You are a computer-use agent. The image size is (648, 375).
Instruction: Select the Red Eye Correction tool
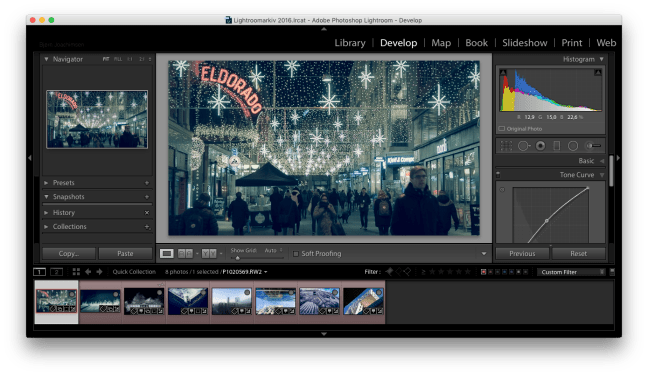540,146
